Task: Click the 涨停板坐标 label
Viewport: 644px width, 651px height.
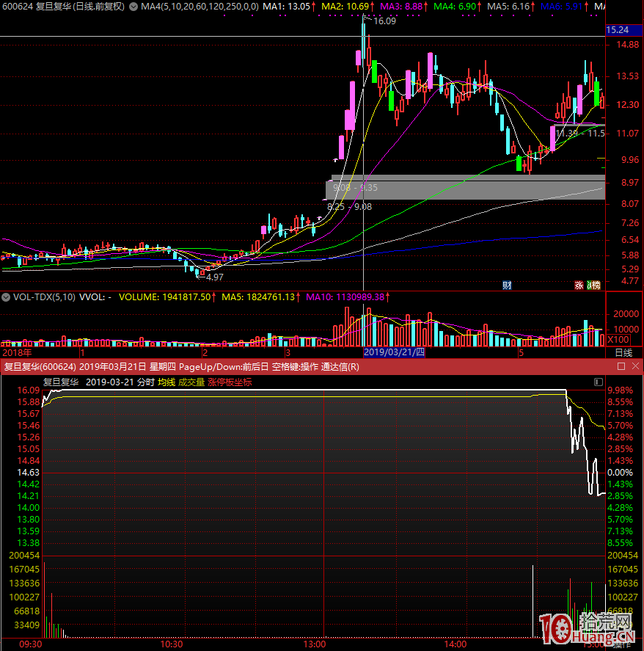Action: click(x=230, y=382)
